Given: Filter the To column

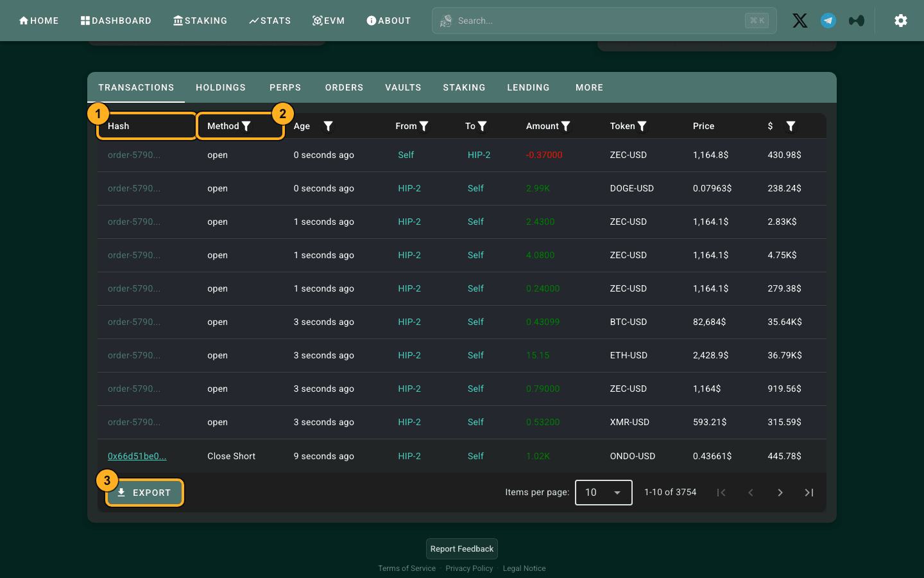Looking at the screenshot, I should pos(483,126).
